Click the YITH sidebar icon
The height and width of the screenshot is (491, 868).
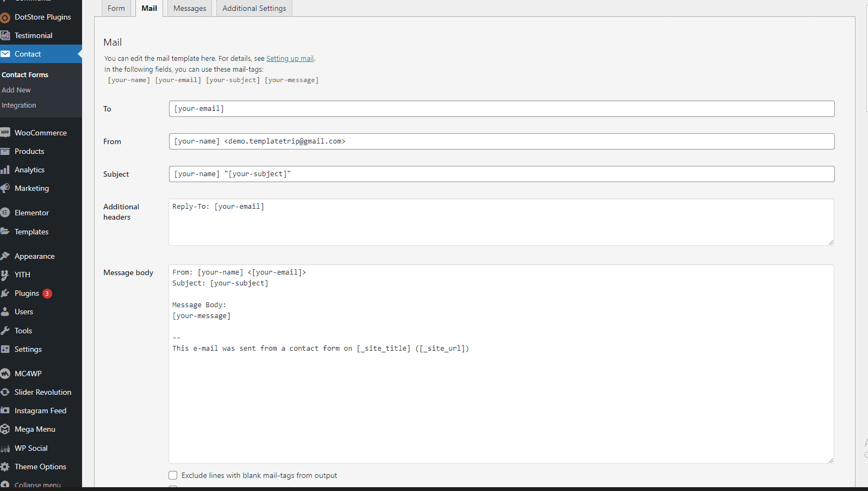tap(5, 275)
